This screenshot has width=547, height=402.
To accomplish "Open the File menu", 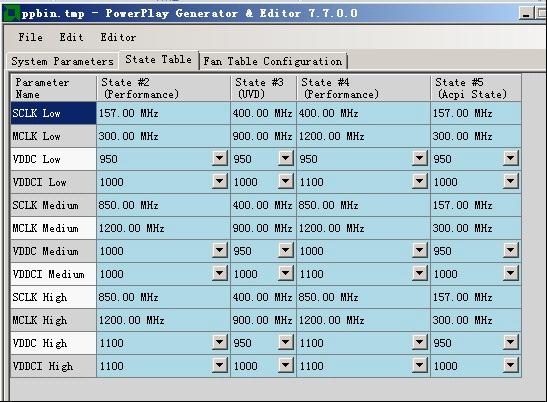I will point(31,37).
